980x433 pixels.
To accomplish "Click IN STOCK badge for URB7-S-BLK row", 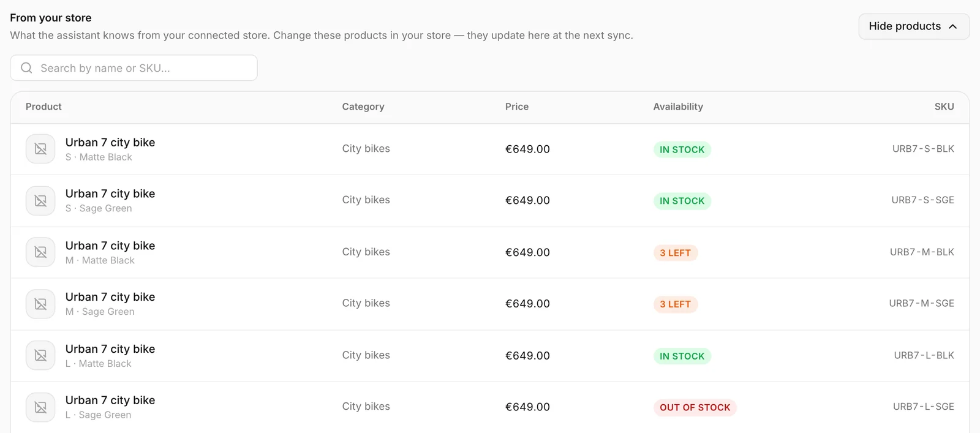I will (682, 149).
